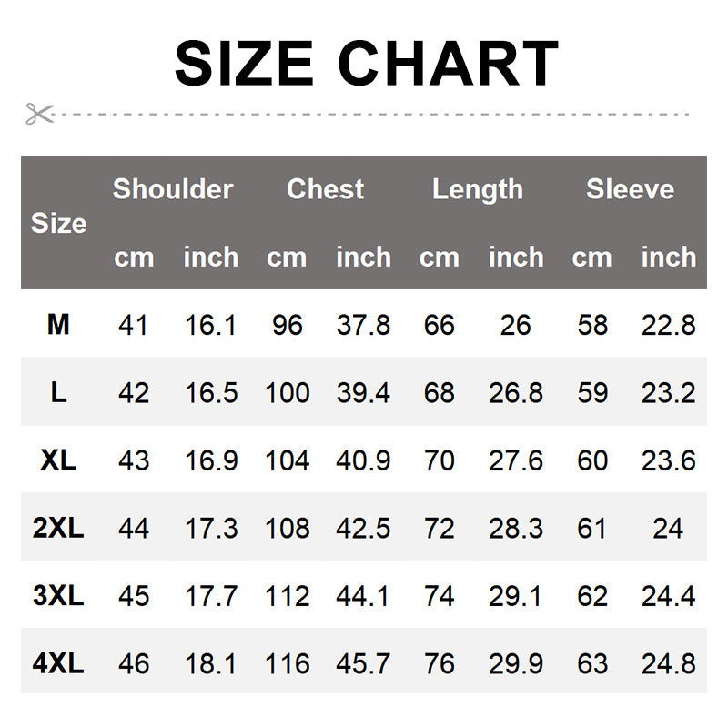Click the inch subheader under Sleeve

(668, 258)
